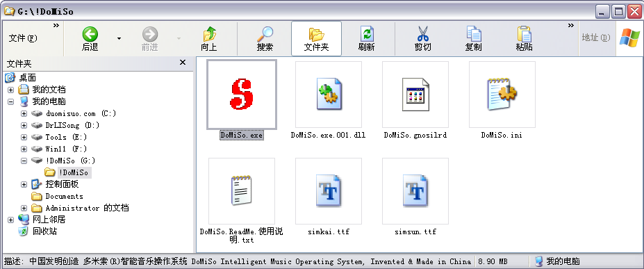
Task: Click the green Back arrow icon
Action: pyautogui.click(x=90, y=34)
